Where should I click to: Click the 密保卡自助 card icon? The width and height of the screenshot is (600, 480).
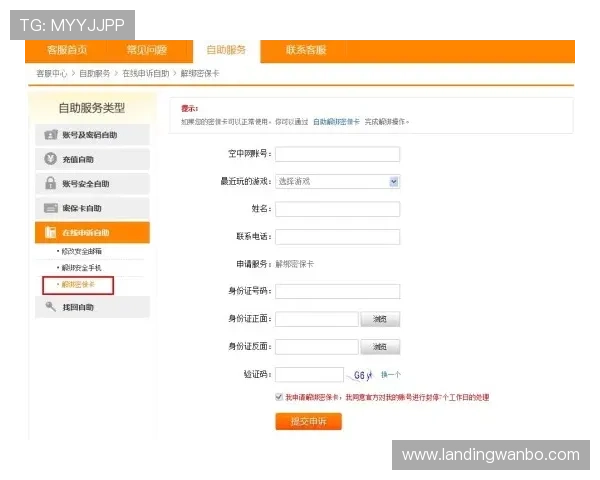pyautogui.click(x=51, y=208)
